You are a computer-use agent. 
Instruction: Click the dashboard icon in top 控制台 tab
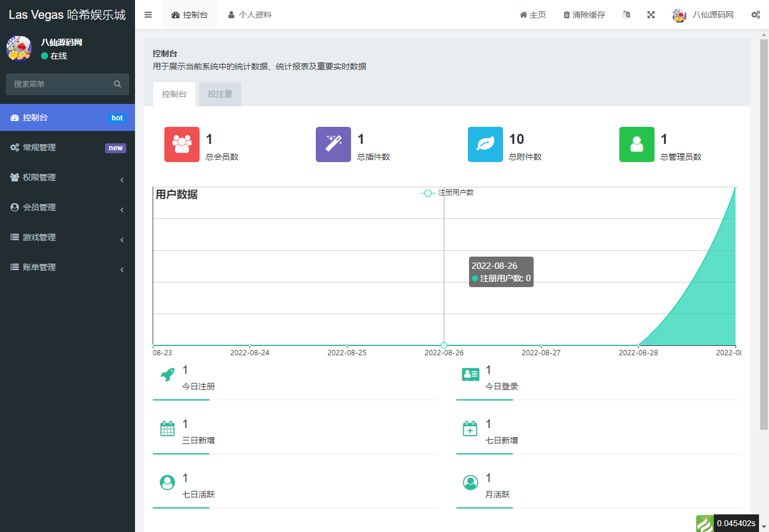[x=176, y=15]
